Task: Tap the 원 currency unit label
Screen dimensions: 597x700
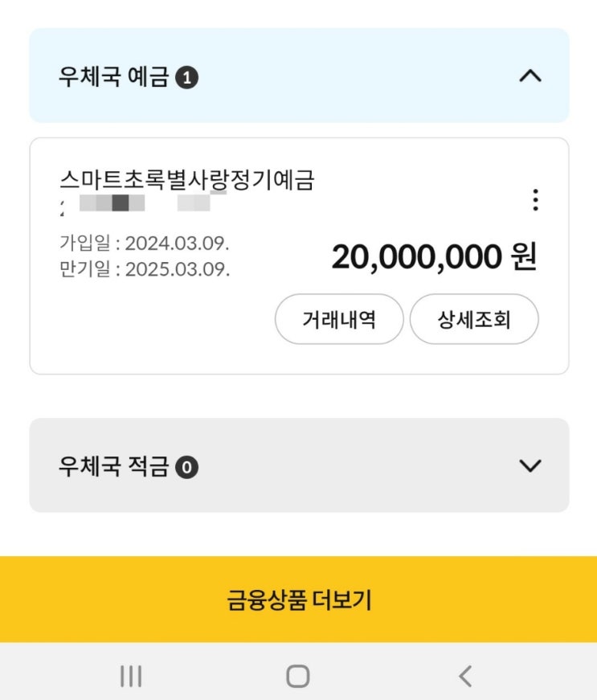Action: pyautogui.click(x=523, y=257)
